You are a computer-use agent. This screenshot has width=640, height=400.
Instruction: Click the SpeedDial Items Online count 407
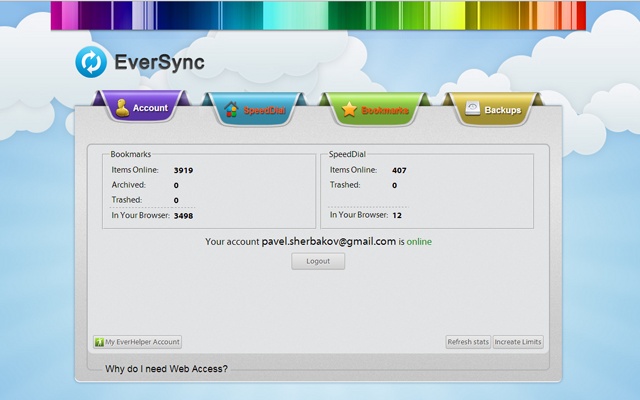(x=399, y=171)
